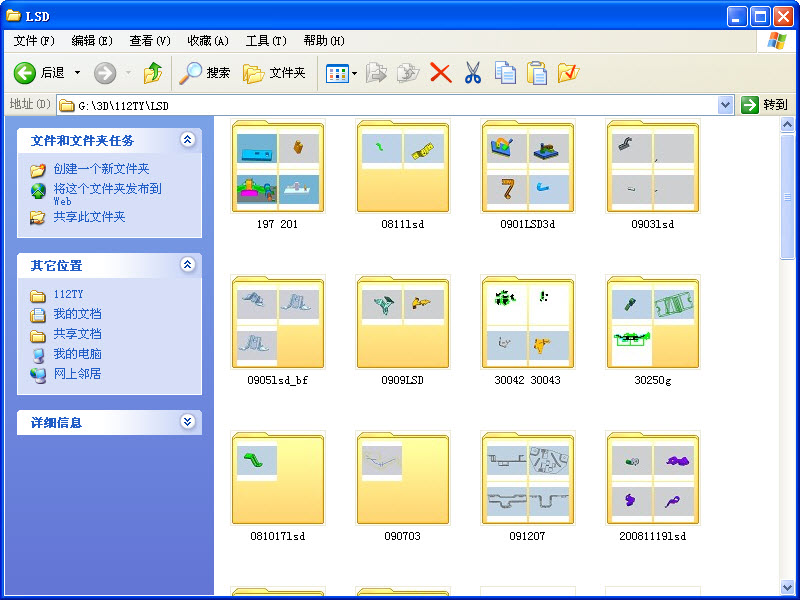This screenshot has width=800, height=600.
Task: Click the Forward navigation arrow
Action: (105, 73)
